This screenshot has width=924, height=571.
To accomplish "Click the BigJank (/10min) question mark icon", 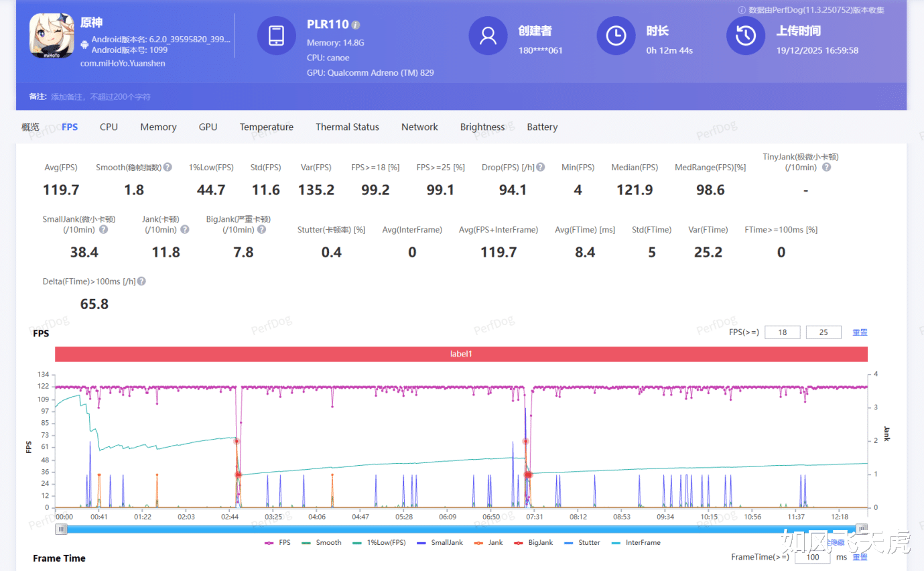I will tap(262, 230).
